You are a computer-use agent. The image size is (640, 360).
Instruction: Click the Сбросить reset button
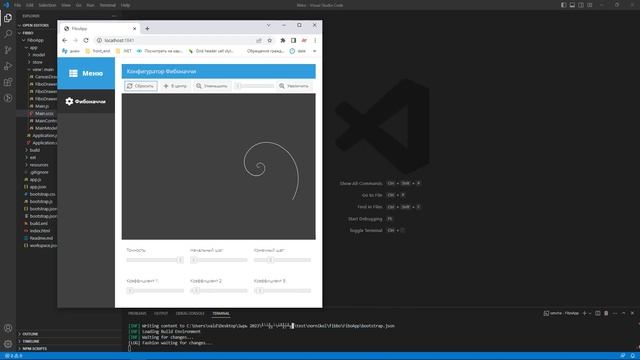pos(141,86)
